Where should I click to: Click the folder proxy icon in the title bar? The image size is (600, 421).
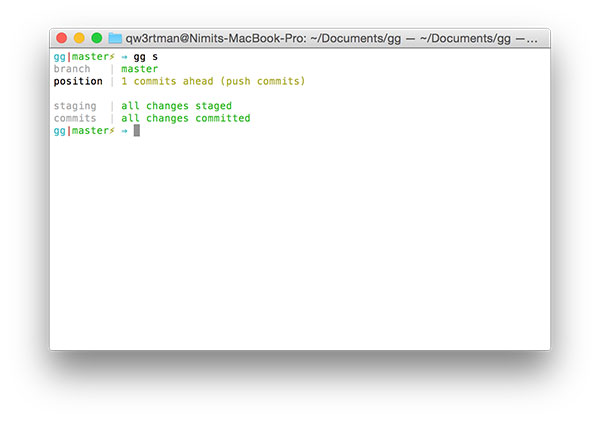pos(115,38)
